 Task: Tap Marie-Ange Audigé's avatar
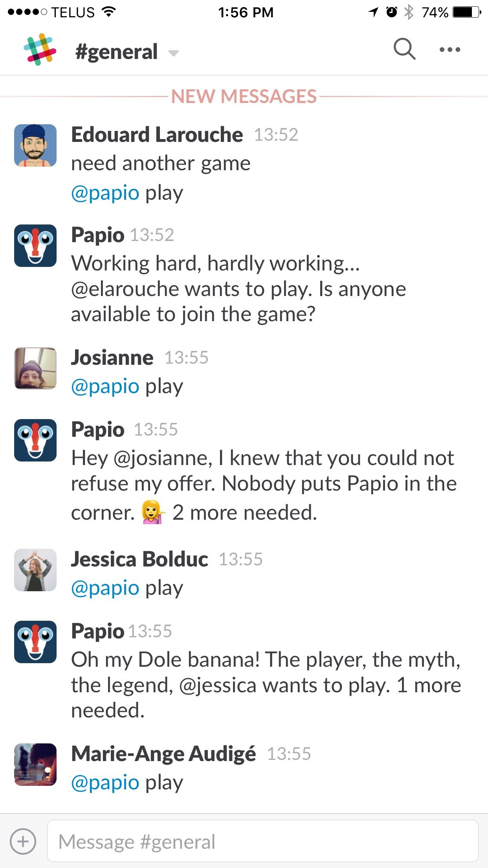pyautogui.click(x=35, y=765)
